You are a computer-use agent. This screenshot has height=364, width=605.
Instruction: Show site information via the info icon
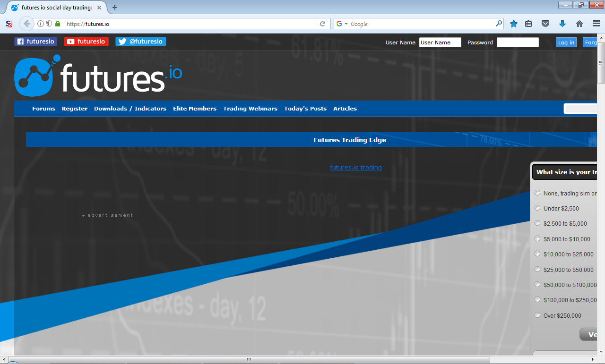(41, 24)
